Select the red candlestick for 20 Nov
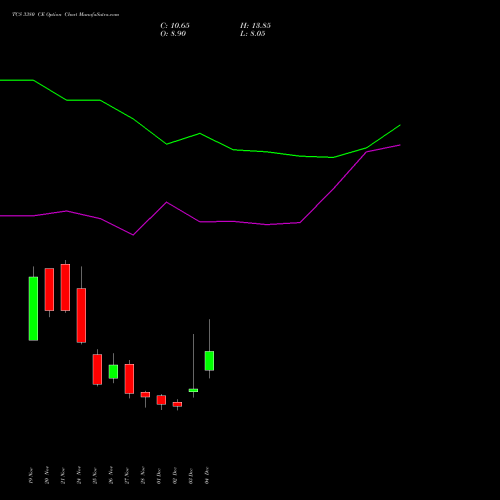This screenshot has height=500, width=500. click(x=49, y=289)
